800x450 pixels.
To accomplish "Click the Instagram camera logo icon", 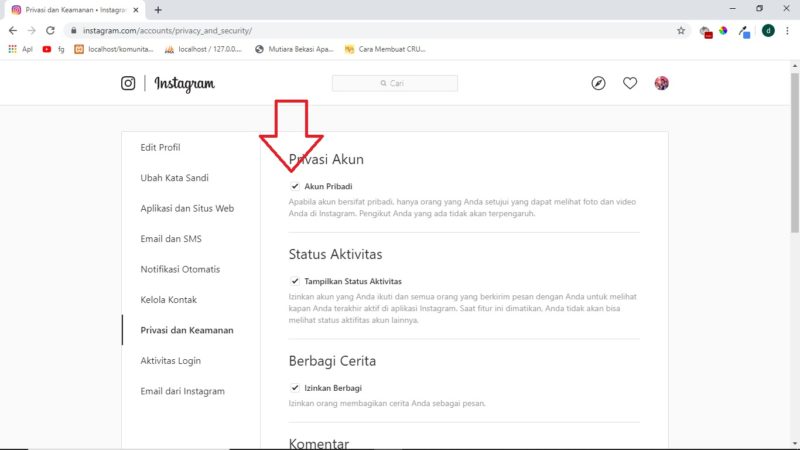I will click(128, 83).
